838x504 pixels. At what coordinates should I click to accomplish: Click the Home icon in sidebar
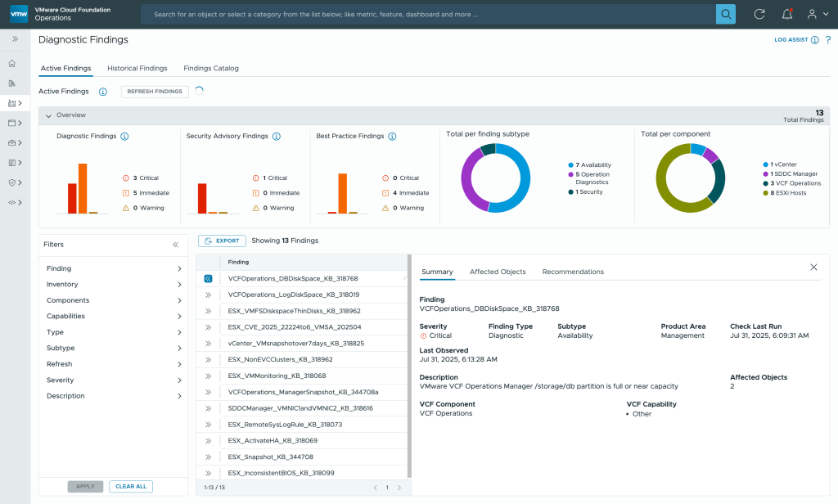pos(12,63)
